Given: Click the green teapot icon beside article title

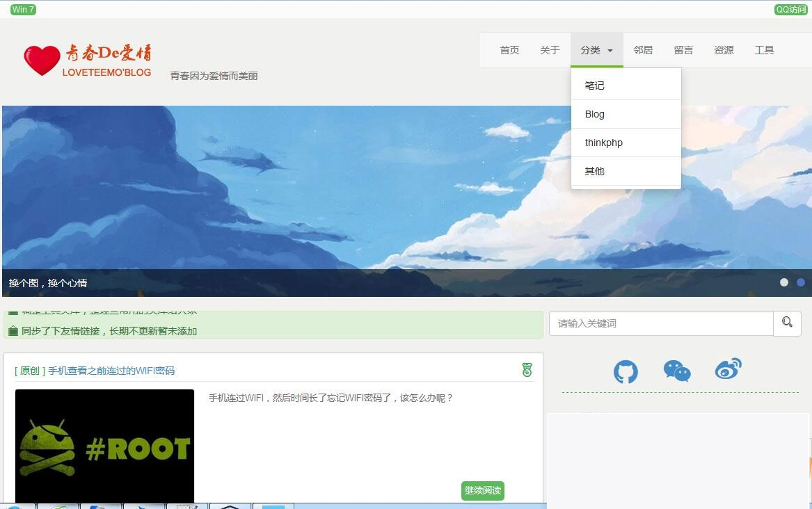Looking at the screenshot, I should (x=527, y=369).
